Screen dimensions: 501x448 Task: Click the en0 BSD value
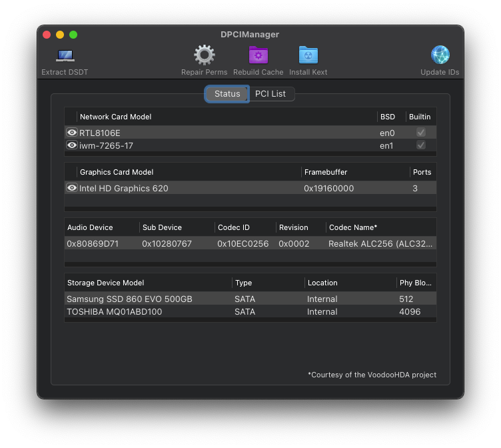coord(387,133)
